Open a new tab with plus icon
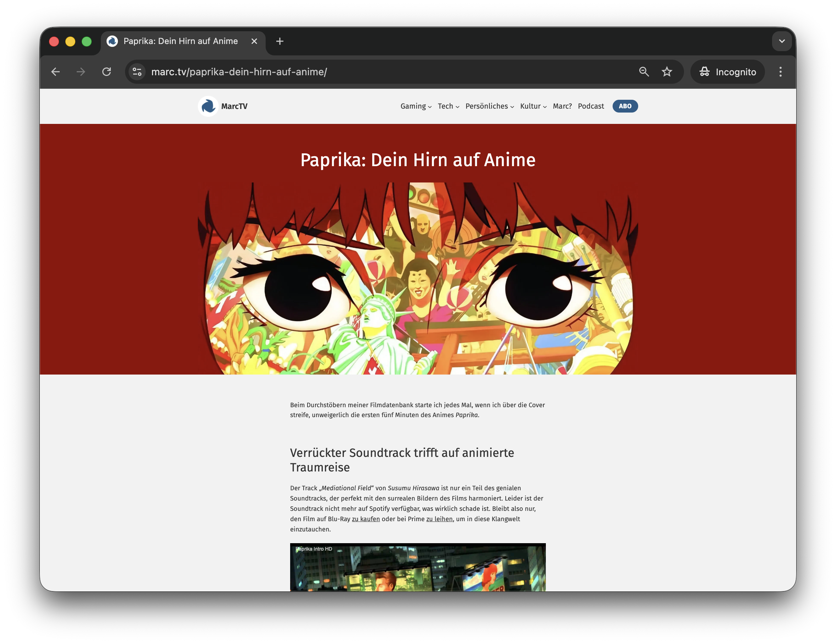The height and width of the screenshot is (644, 836). tap(280, 41)
